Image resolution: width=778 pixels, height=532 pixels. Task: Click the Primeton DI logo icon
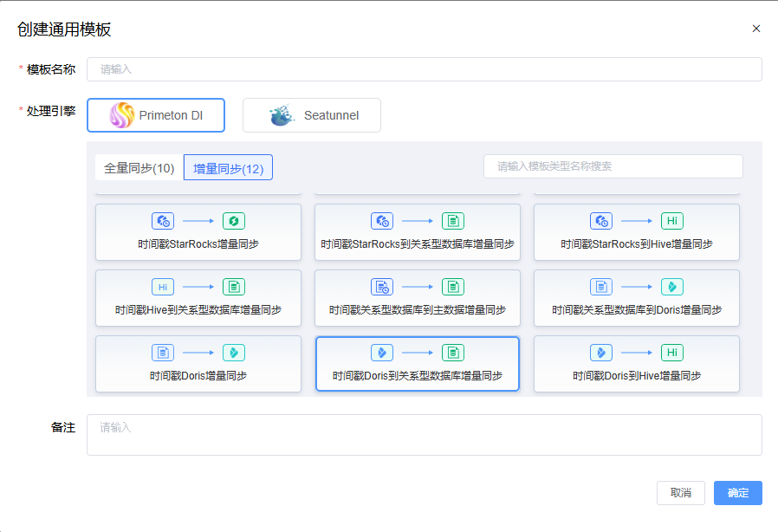pos(122,115)
